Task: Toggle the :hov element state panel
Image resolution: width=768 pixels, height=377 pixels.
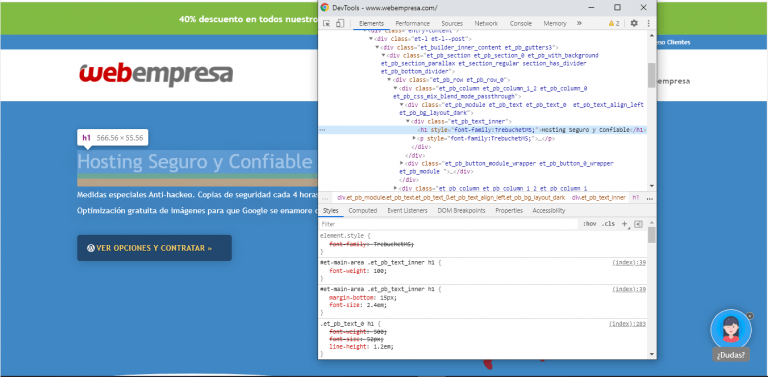Action: (x=589, y=224)
